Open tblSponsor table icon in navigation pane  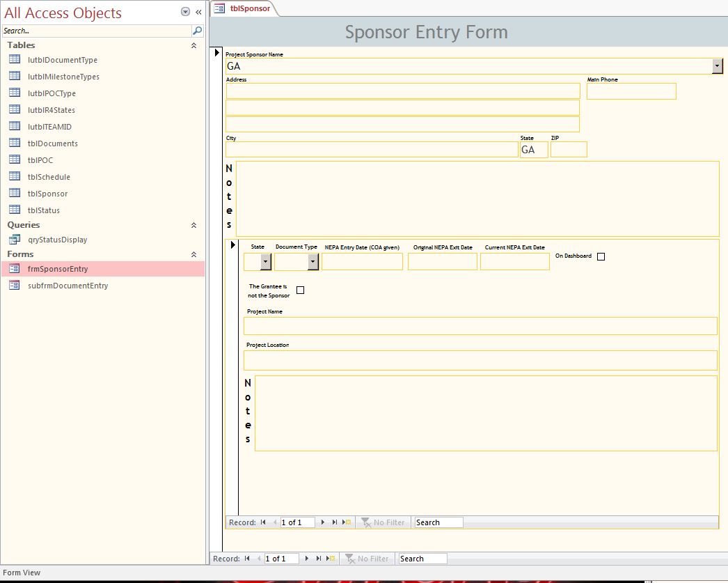point(15,193)
